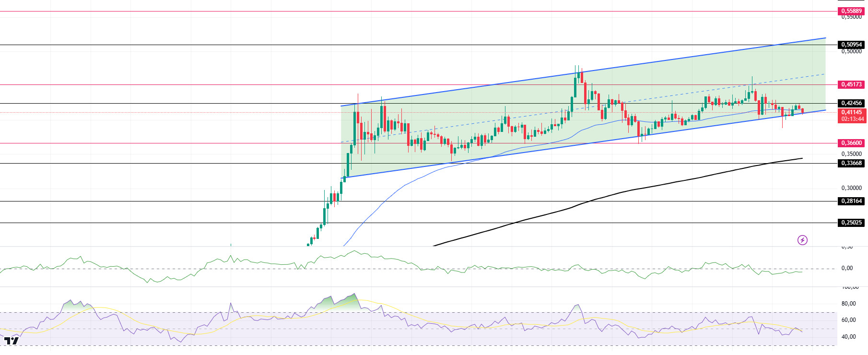Click the RSI 60,00 scale value
This screenshot has height=355, width=868.
click(x=848, y=320)
